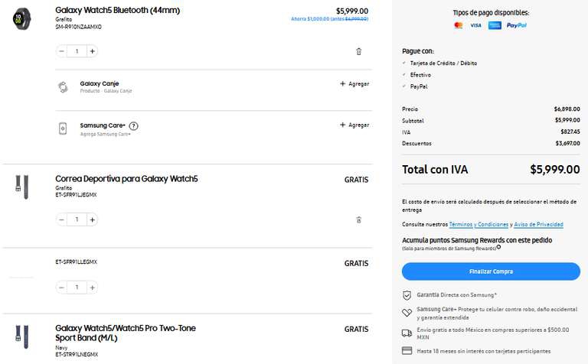Screen dimensions: 588x364
Task: Click the Precio value $6,898.00
Action: [x=567, y=109]
